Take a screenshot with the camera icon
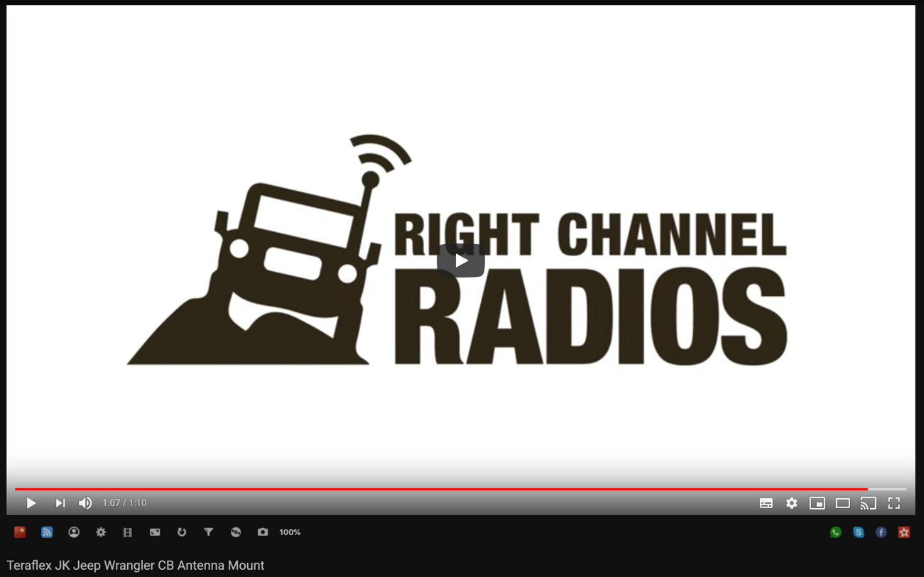This screenshot has height=577, width=924. 263,532
